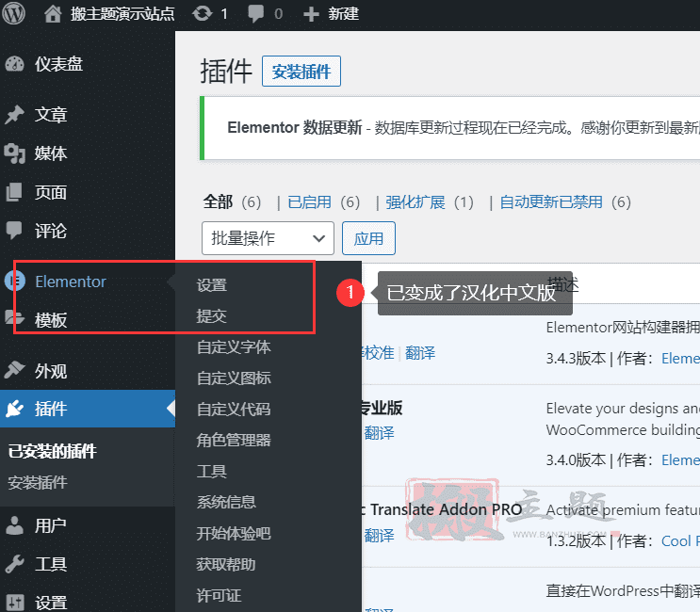Image resolution: width=700 pixels, height=612 pixels.
Task: Open Eleme author link in 3.4.3版本 row
Action: point(680,358)
